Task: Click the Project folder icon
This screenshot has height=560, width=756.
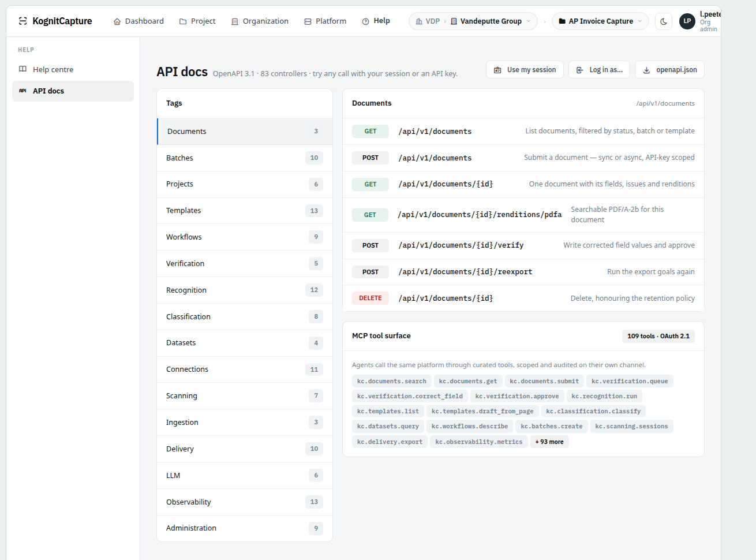Action: [183, 21]
